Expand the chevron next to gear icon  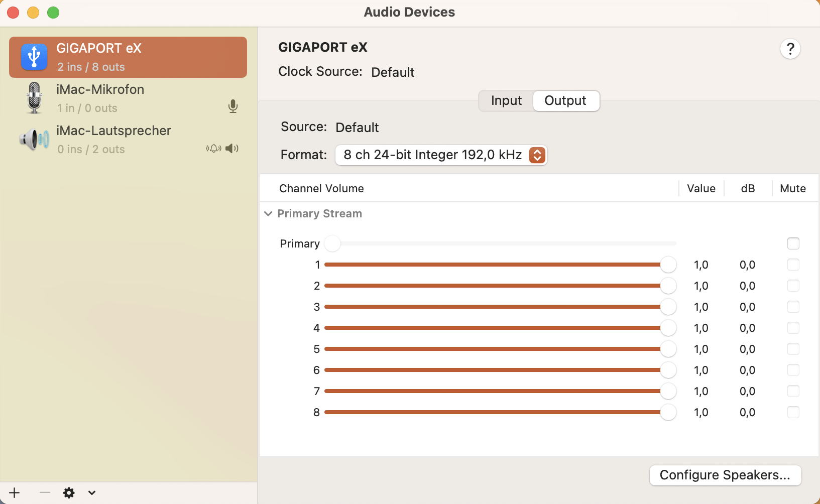[x=92, y=493]
